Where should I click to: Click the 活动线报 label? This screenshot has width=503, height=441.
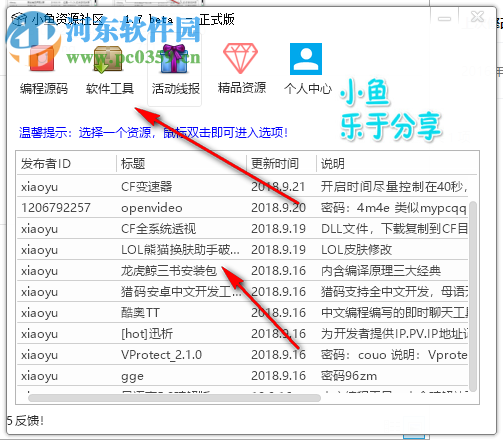(176, 88)
